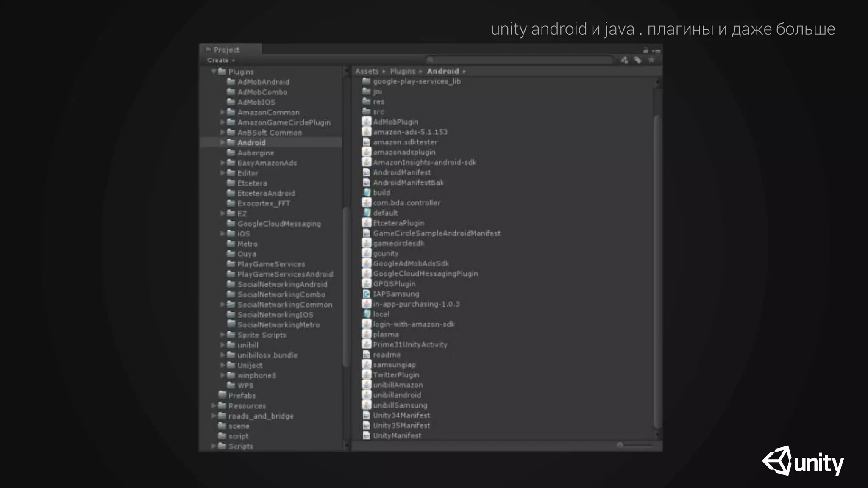This screenshot has height=488, width=868.
Task: Click in the project search field
Action: click(x=520, y=60)
